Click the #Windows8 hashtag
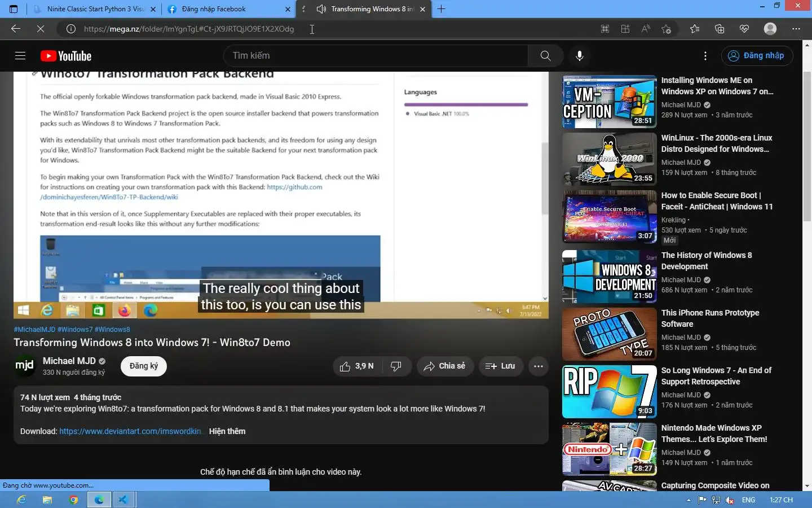 (112, 330)
